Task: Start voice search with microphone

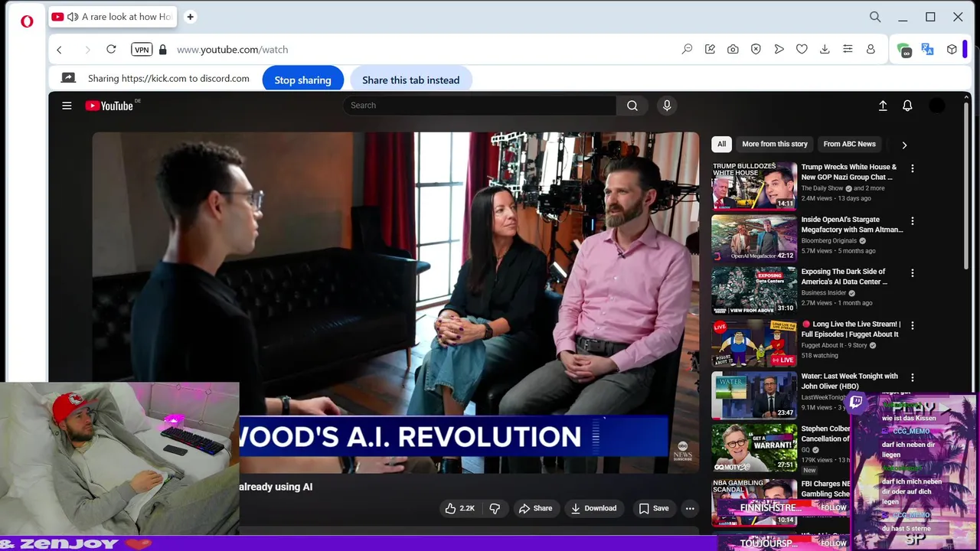Action: tap(667, 106)
